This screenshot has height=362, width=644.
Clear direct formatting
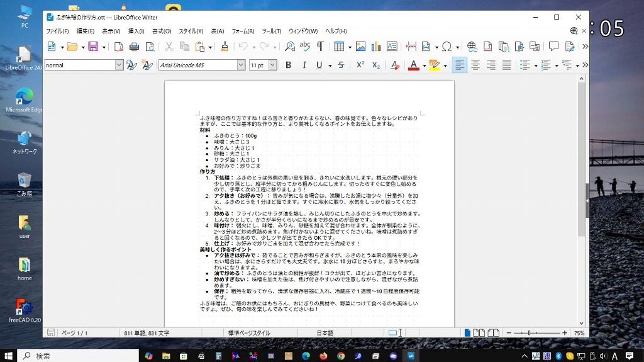(395, 65)
